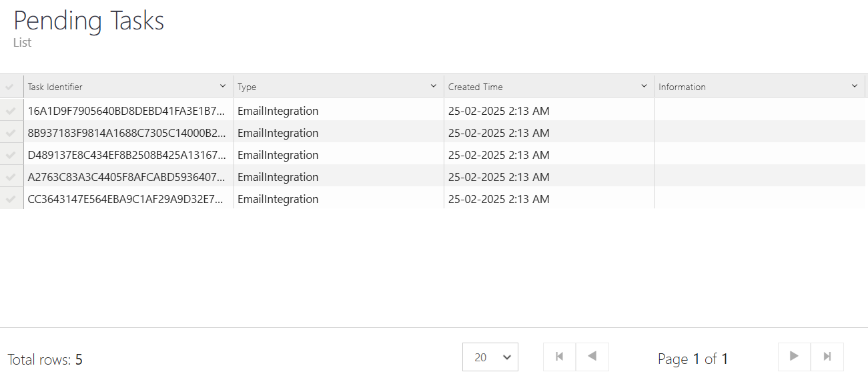Expand the Type column dropdown arrow
The height and width of the screenshot is (382, 868).
tap(434, 86)
